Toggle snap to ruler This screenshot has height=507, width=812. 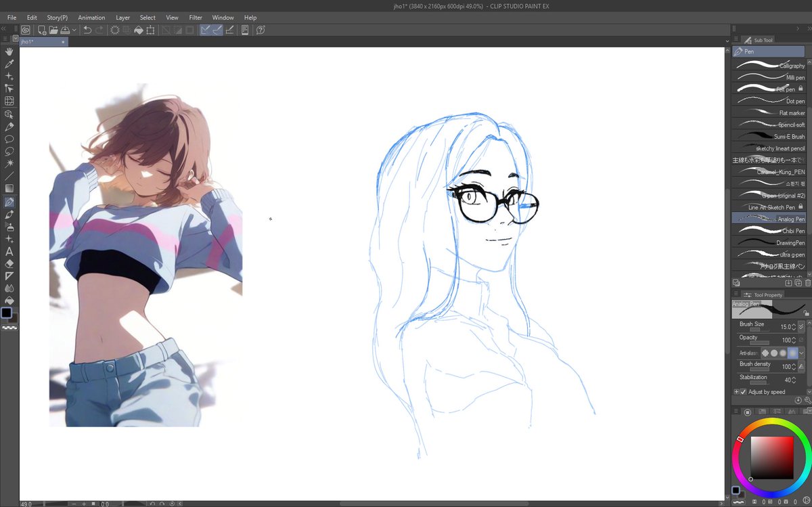206,30
